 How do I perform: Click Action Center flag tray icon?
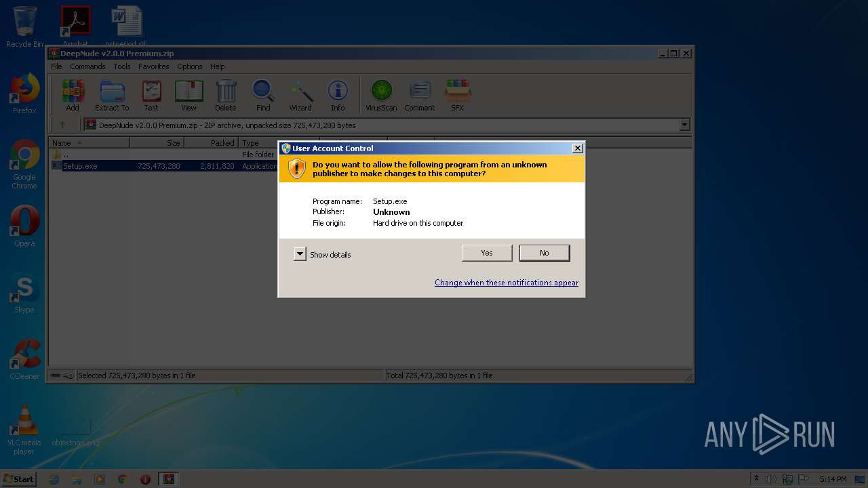coord(804,479)
